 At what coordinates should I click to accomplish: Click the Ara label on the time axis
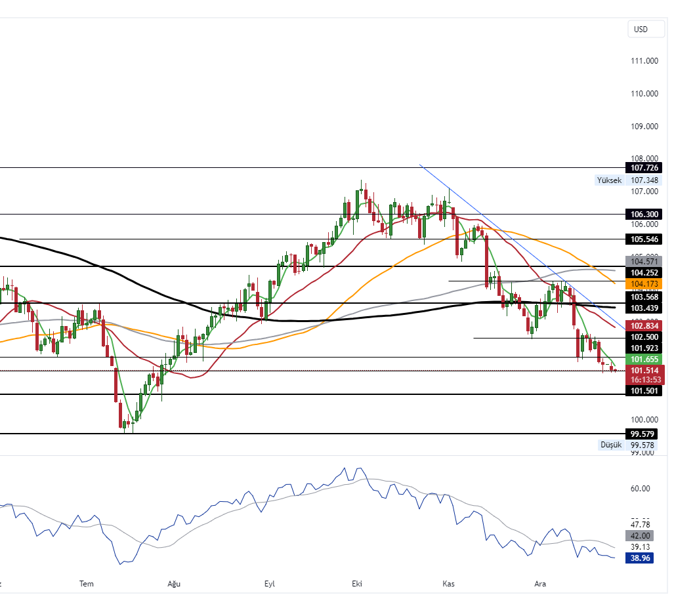(x=540, y=583)
